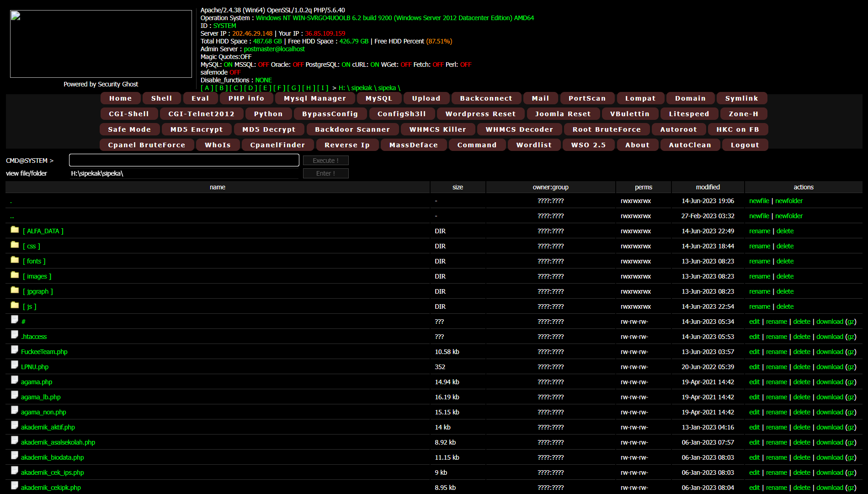The image size is (868, 494).
Task: Open the Eval menu button
Action: pyautogui.click(x=200, y=98)
